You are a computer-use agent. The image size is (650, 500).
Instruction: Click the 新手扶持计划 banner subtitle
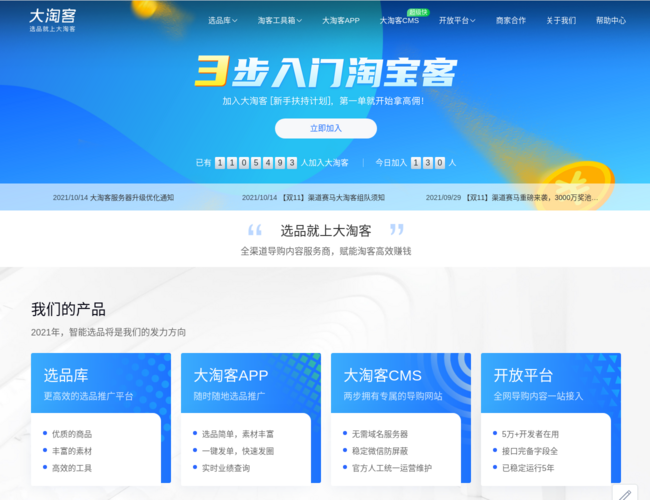[323, 101]
